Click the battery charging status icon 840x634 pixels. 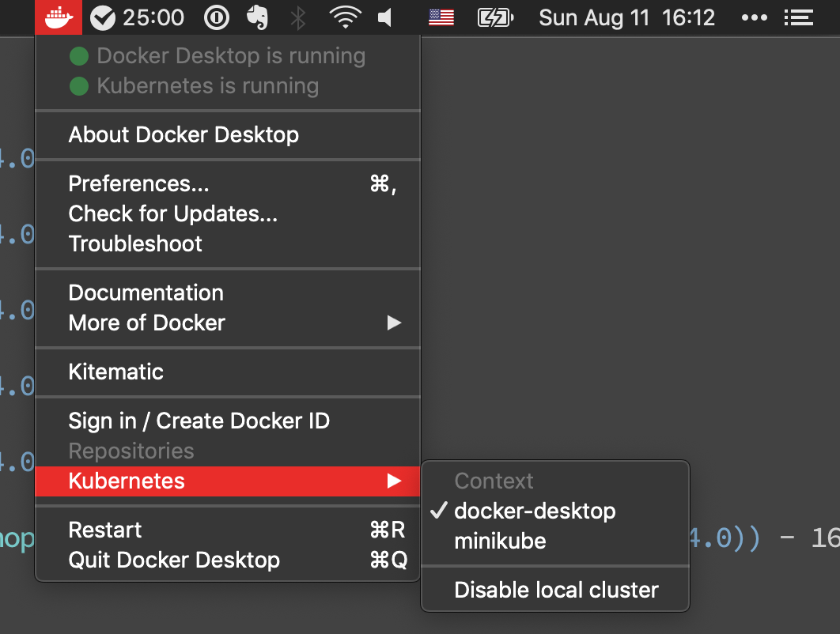tap(495, 17)
